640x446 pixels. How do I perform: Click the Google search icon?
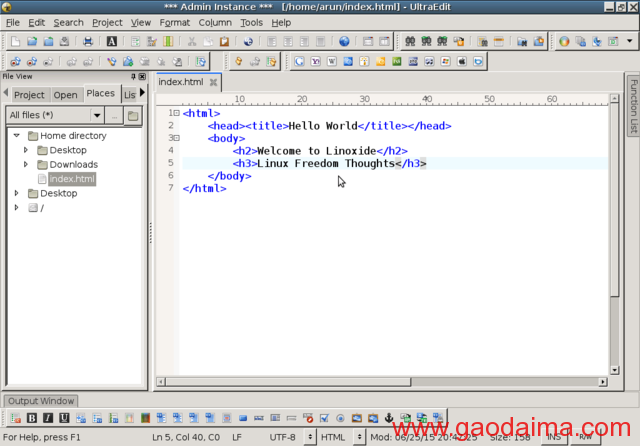(x=299, y=62)
